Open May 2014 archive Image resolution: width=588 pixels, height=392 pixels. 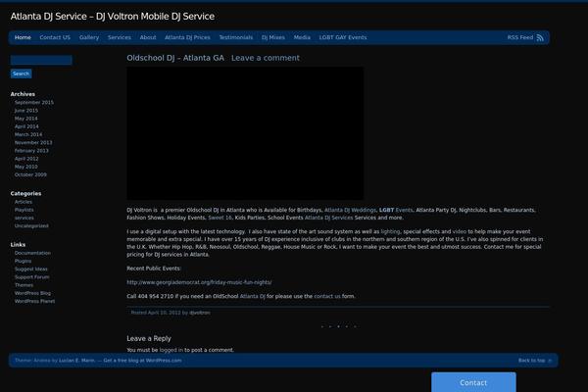[25, 119]
